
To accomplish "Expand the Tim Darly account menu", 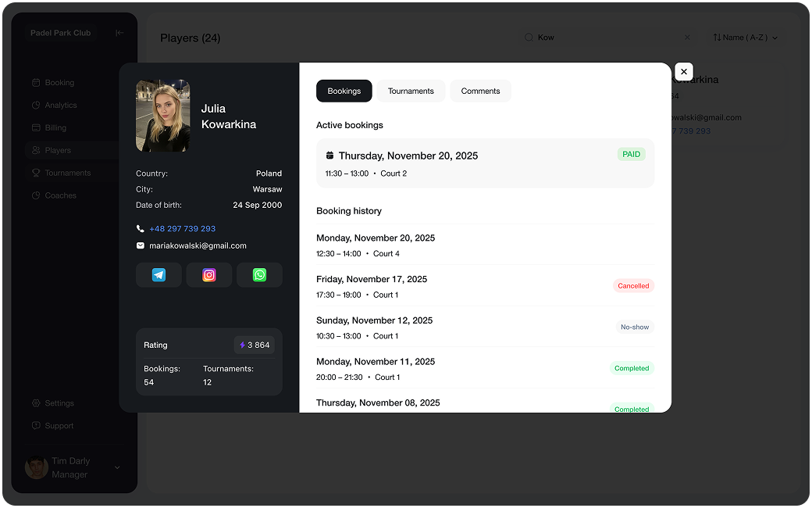I will tap(117, 467).
